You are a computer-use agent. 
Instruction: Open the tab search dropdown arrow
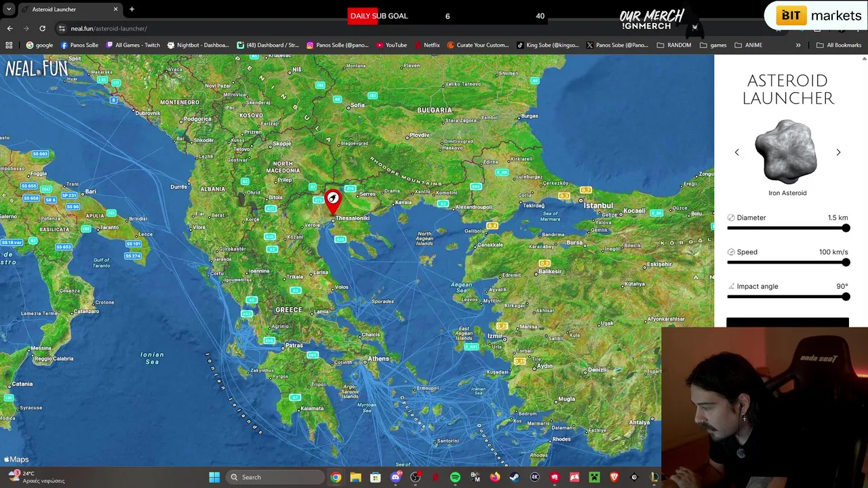click(9, 9)
